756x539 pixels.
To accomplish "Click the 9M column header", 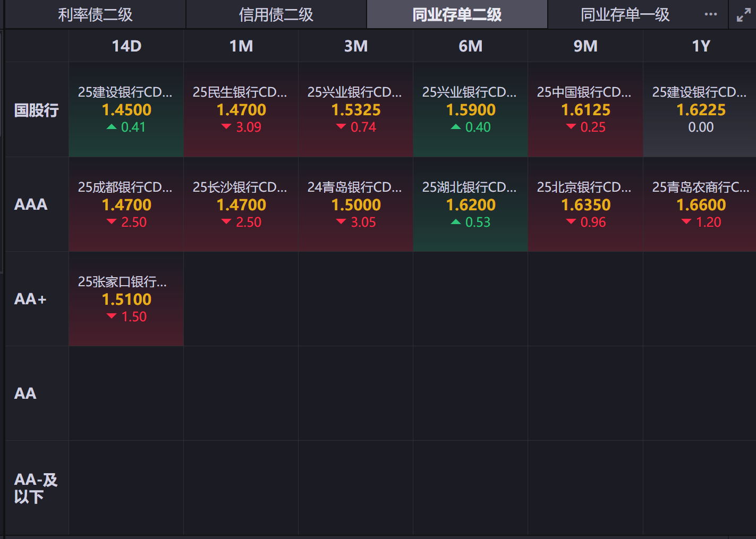I will coord(585,46).
